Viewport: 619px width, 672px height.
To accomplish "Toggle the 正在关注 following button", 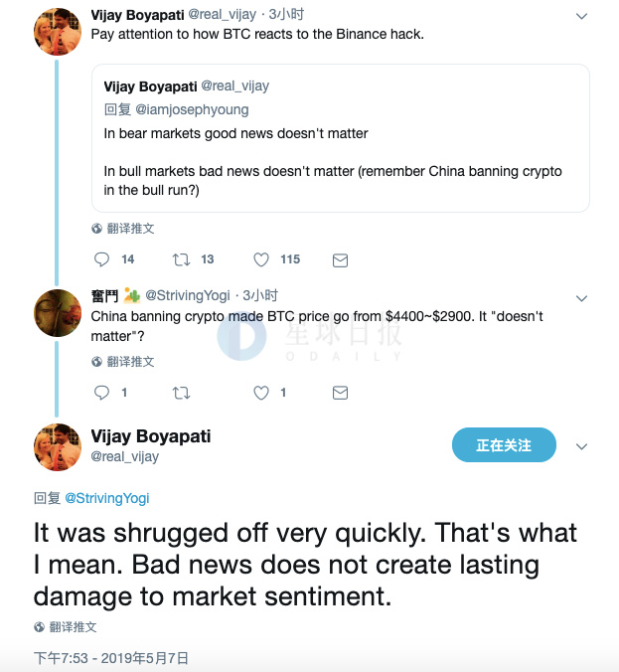I will coord(504,445).
